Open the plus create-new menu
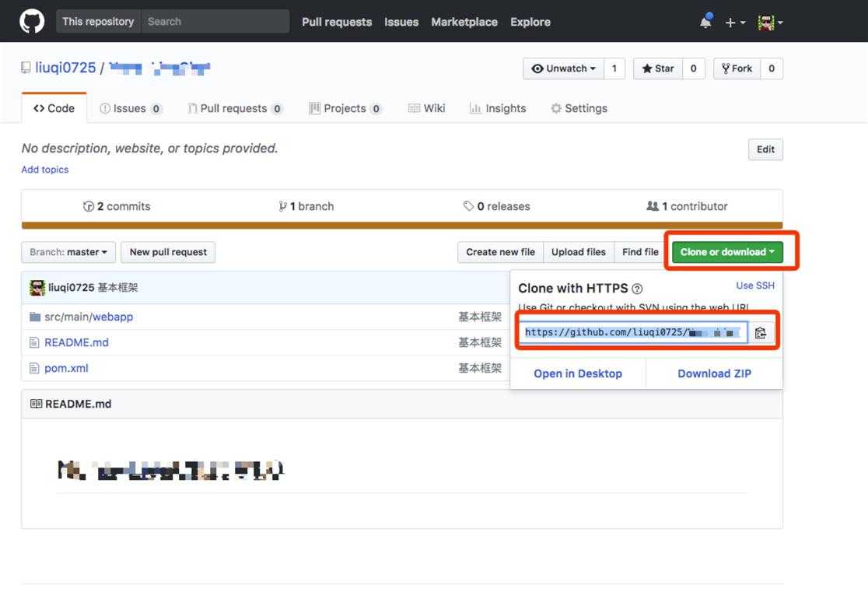The width and height of the screenshot is (868, 599). (x=735, y=23)
